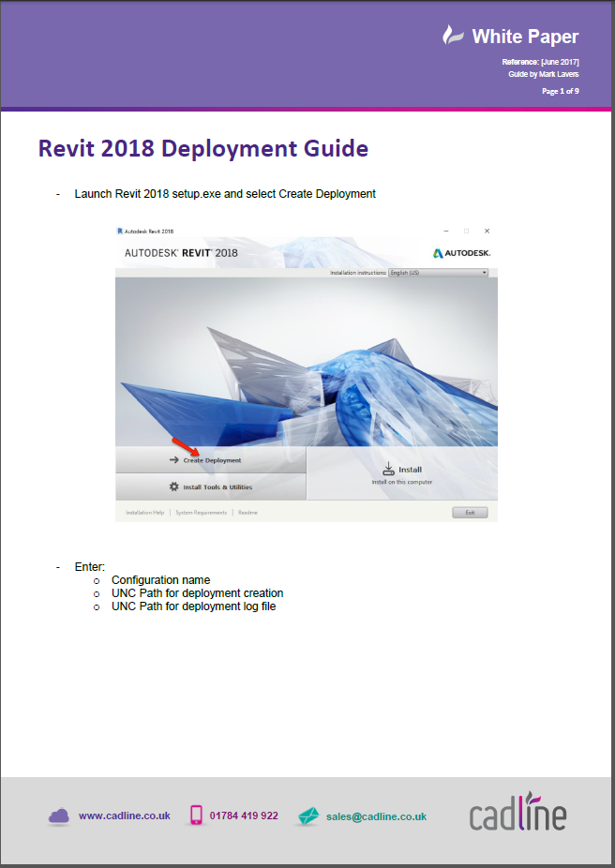
Task: Open the Readme link
Action: tap(248, 513)
